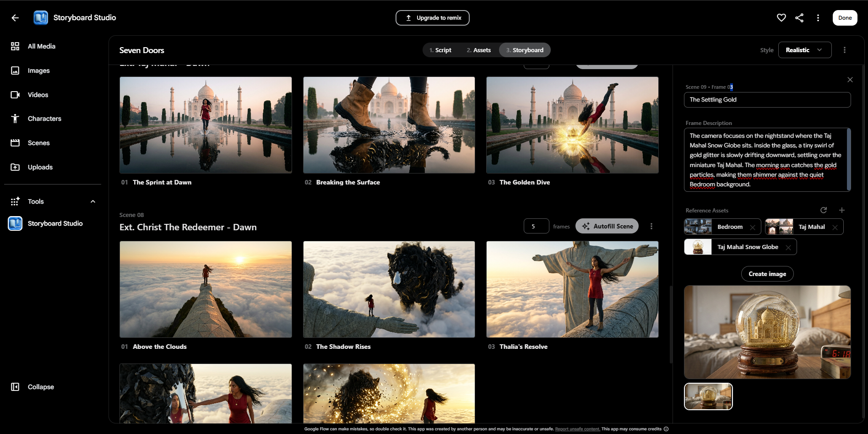868x434 pixels.
Task: Remove the Taj Mahal Snow Globe asset
Action: 788,247
